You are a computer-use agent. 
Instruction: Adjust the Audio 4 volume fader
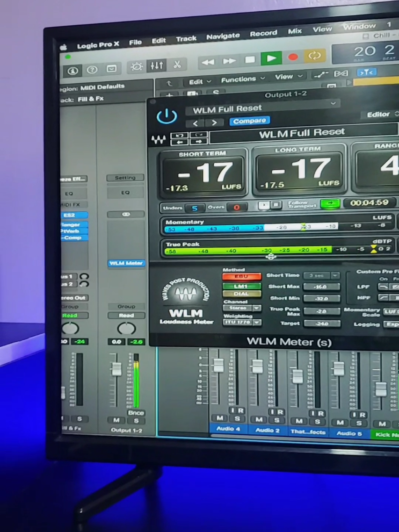tap(218, 365)
